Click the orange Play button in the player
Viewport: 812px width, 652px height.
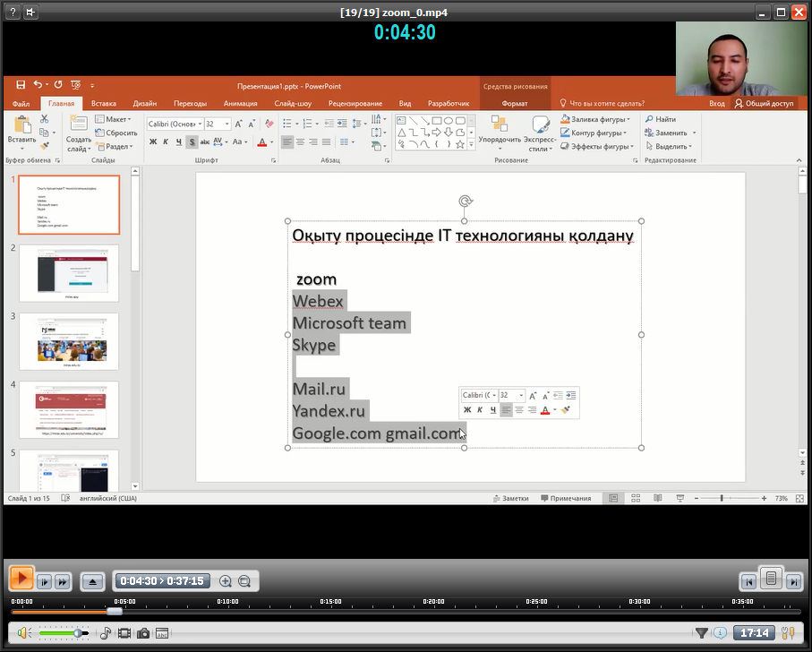[x=21, y=578]
